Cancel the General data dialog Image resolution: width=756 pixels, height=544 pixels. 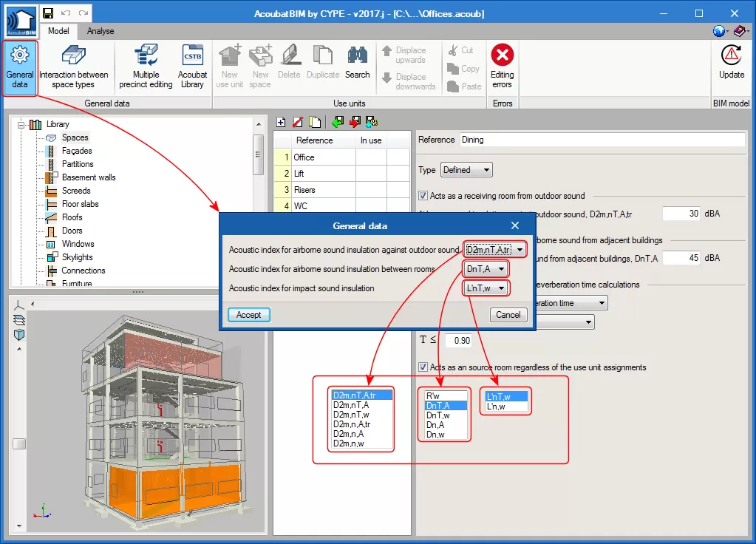point(508,315)
